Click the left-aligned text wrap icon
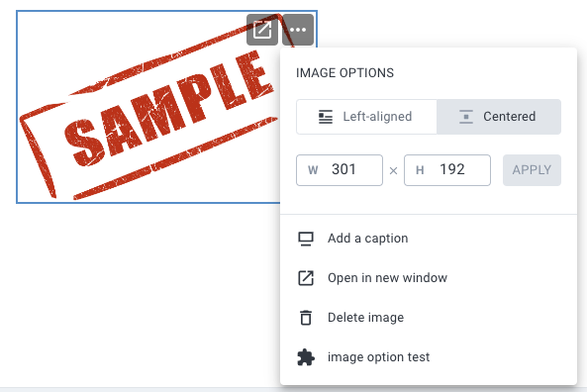587x392 pixels. click(326, 117)
